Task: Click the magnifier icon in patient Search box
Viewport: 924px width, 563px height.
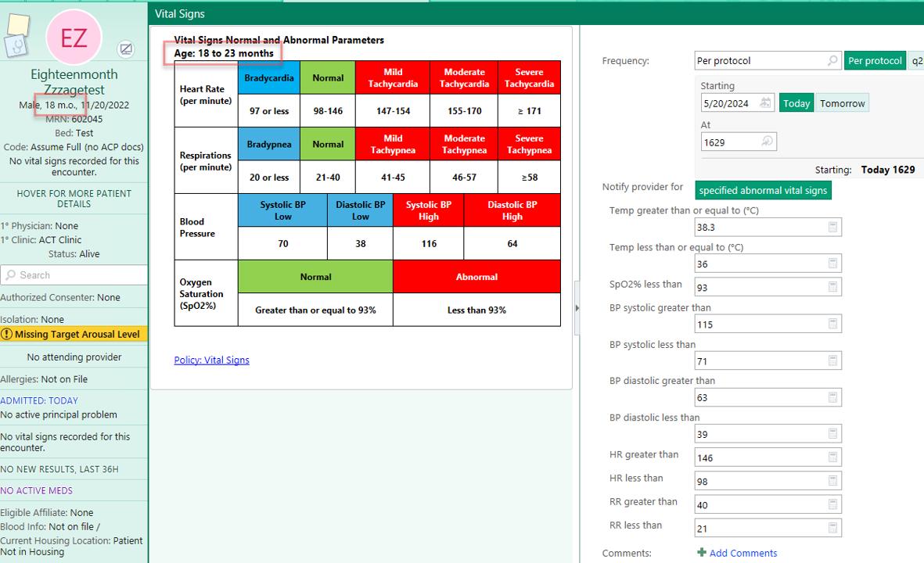Action: (x=11, y=275)
